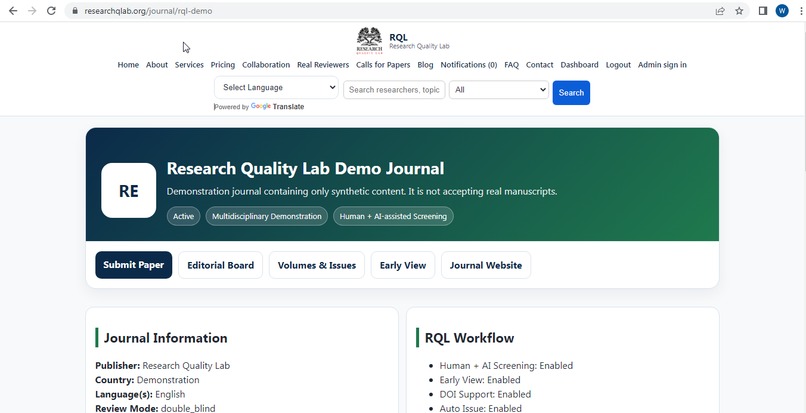Open Calls for Papers nav link
The image size is (806, 413).
pos(383,65)
